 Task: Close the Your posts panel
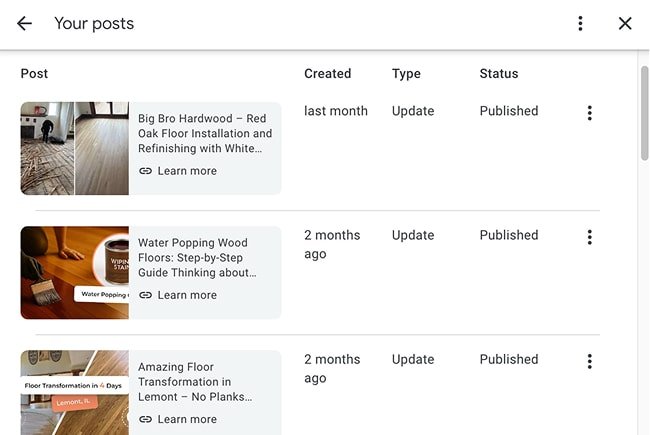(625, 23)
